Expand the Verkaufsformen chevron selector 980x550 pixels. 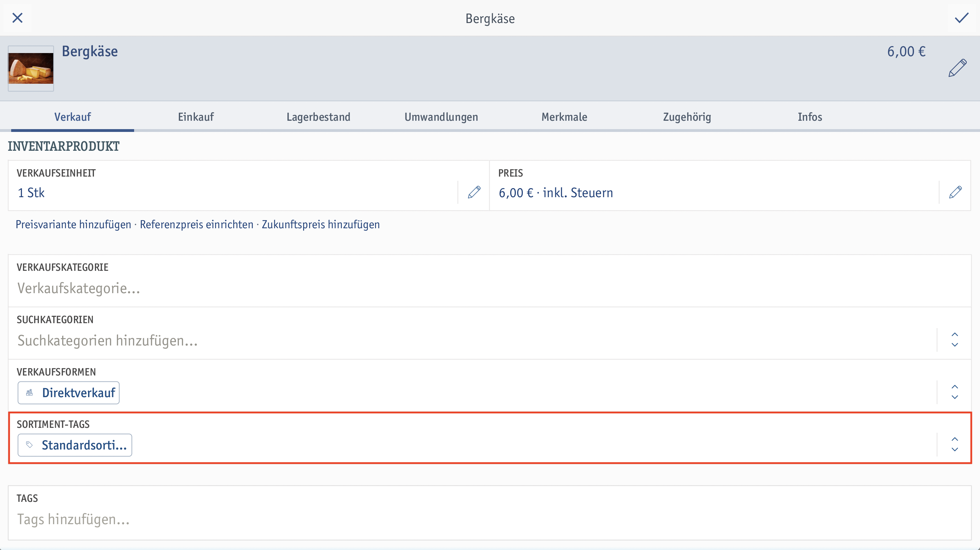click(955, 392)
